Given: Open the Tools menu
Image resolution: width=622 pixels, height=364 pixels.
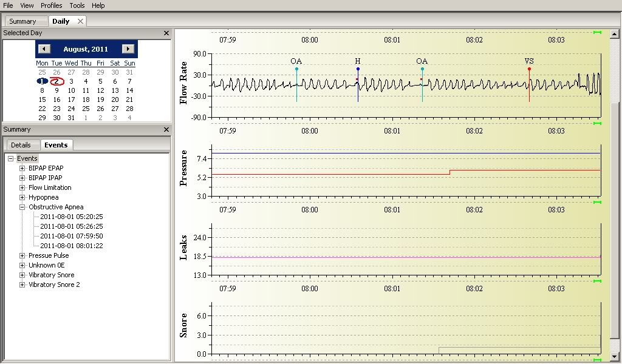Looking at the screenshot, I should (77, 5).
